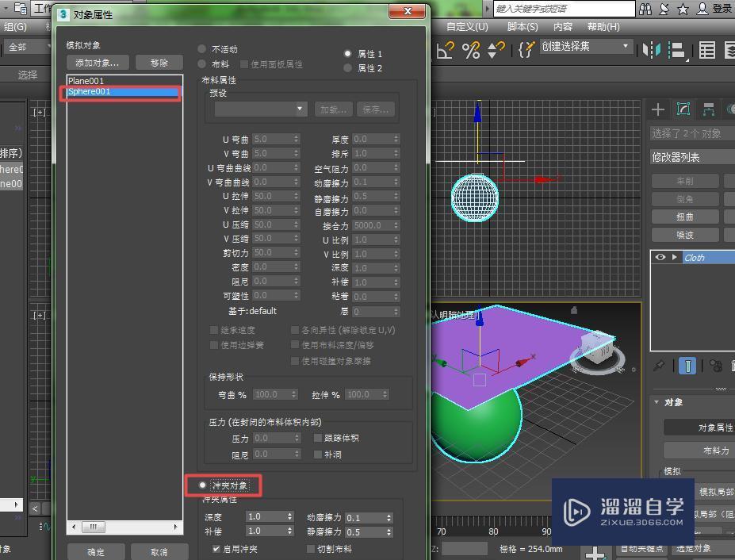Click the collision 动摩擦力 0.1 spinner arrows
Screen dimensions: 735x560
(389, 518)
